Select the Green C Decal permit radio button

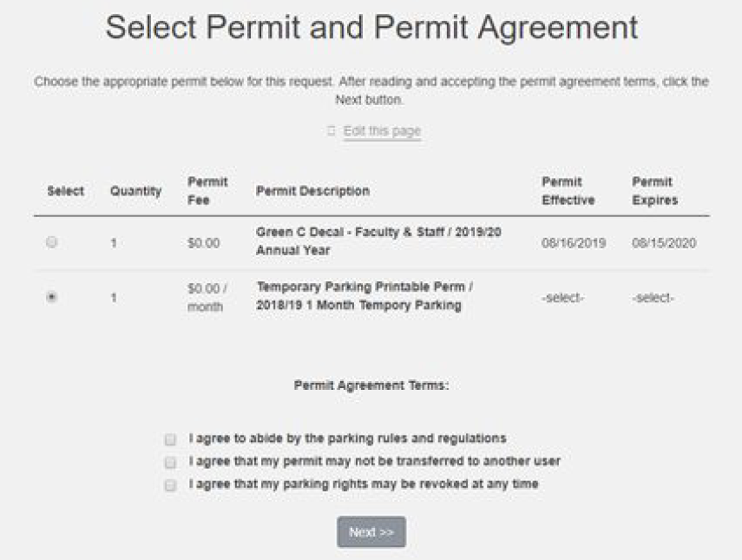(52, 243)
